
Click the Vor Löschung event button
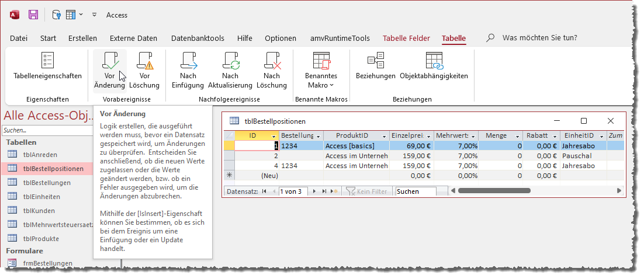[x=144, y=71]
